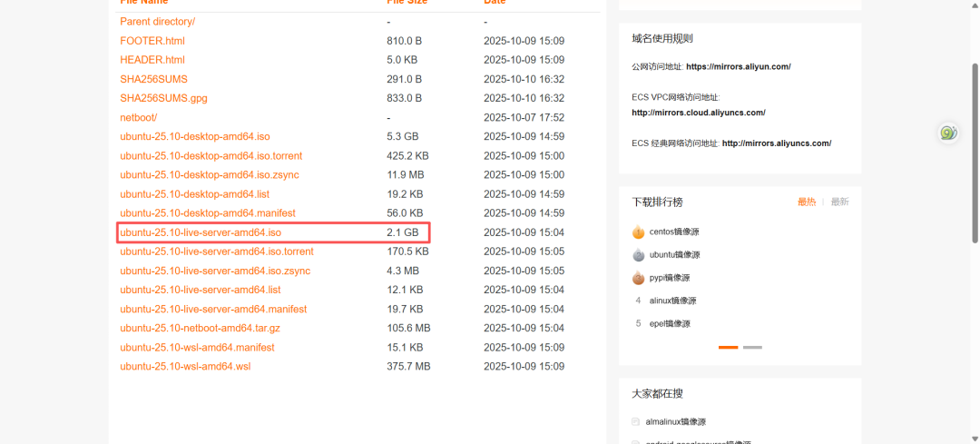Open ubuntu-25.10-wsl-amd64.manifest

[198, 347]
